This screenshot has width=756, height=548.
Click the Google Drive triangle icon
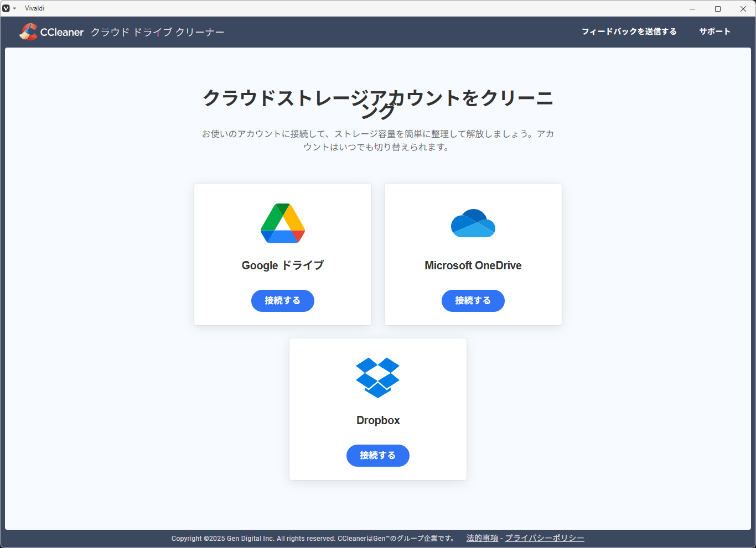coord(283,223)
